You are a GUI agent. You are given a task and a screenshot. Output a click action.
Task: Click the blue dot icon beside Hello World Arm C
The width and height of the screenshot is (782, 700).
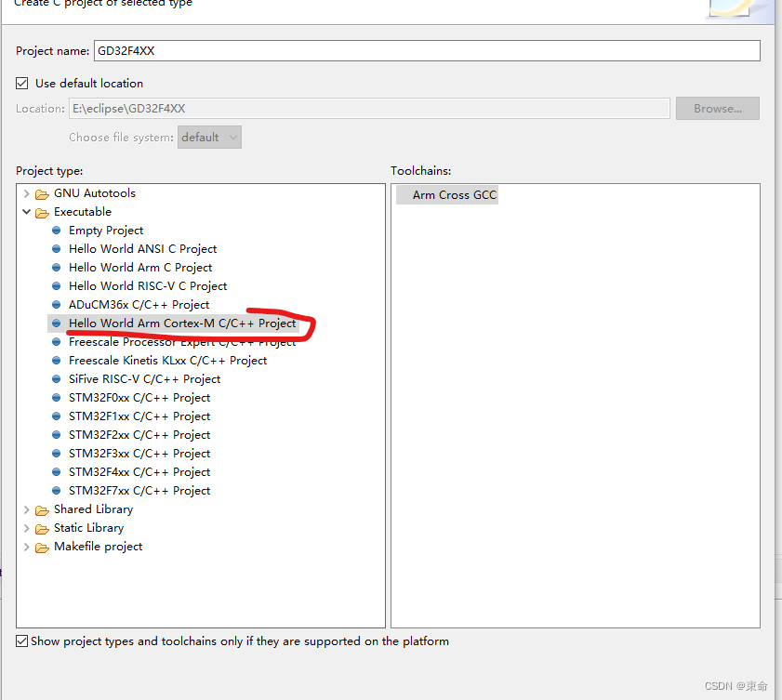[x=57, y=268]
